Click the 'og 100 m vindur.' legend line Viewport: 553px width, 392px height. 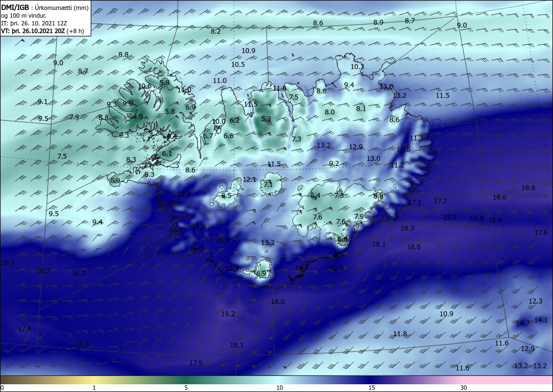click(x=23, y=15)
